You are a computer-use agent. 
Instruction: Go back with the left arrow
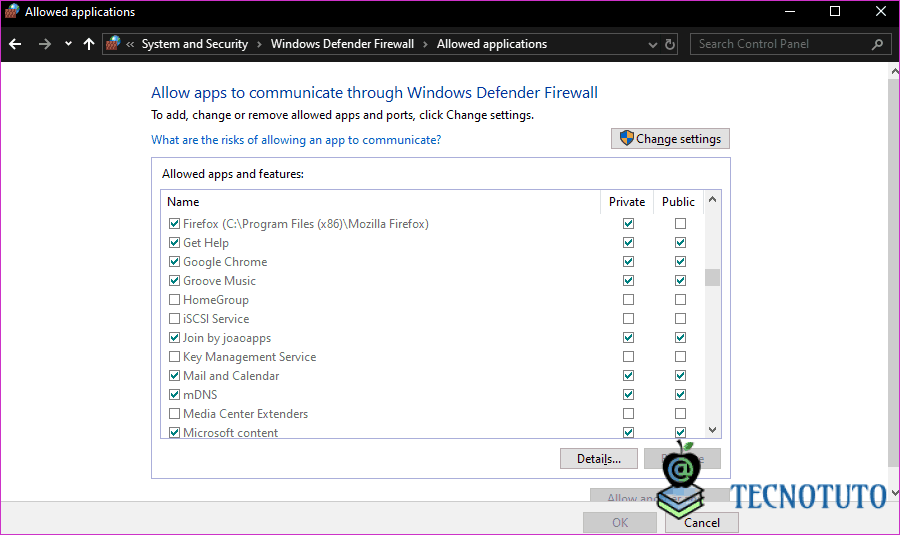pos(15,44)
